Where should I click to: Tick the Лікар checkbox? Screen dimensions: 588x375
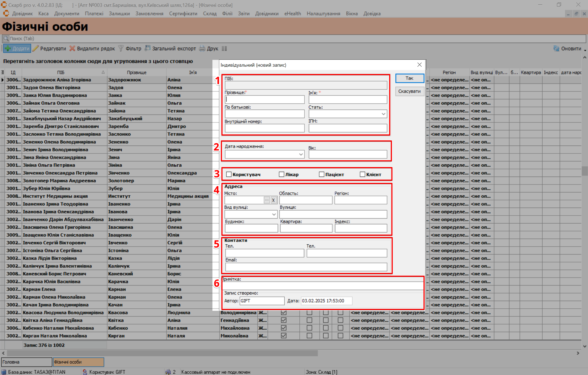[x=282, y=174]
